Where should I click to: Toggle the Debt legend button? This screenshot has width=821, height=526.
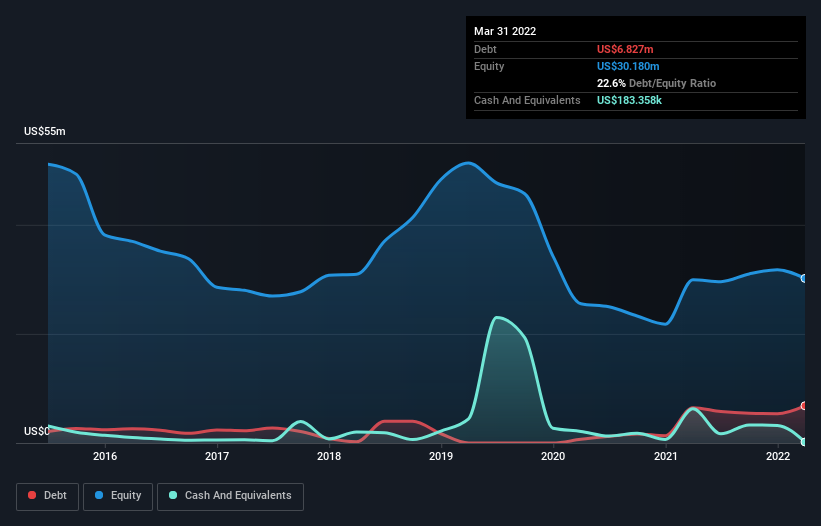click(x=48, y=496)
